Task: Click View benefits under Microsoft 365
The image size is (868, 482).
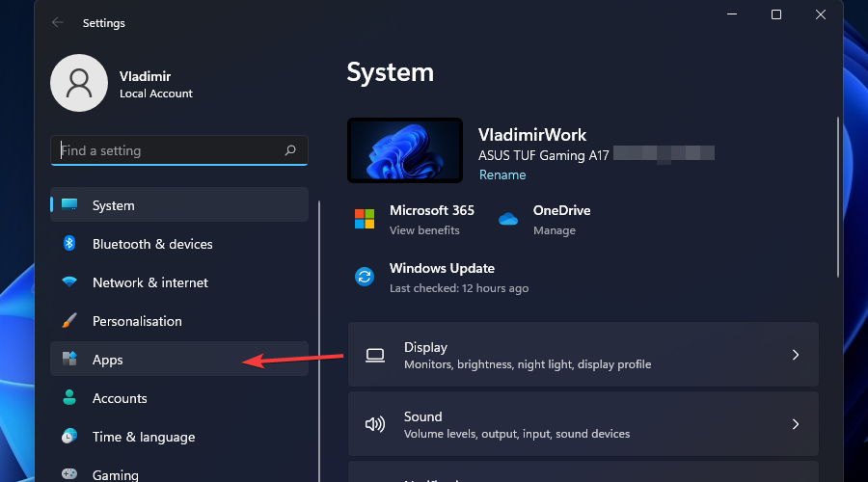Action: [424, 230]
